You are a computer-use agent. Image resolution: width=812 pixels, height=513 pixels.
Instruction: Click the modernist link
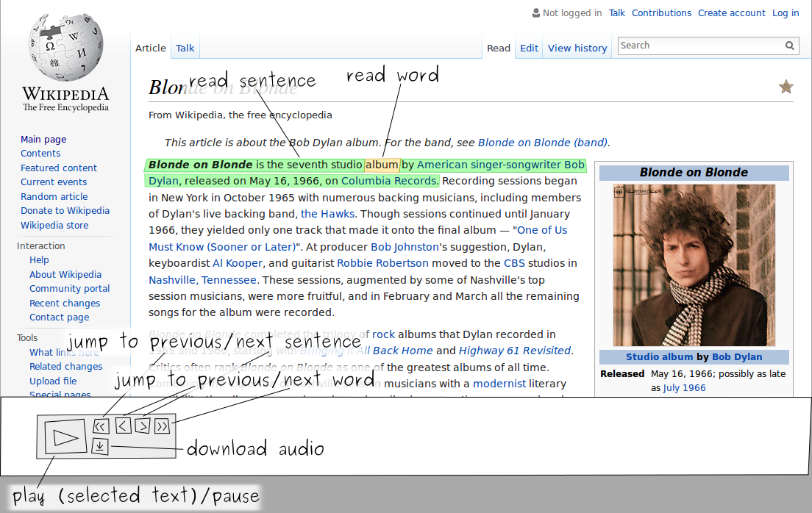(x=499, y=384)
